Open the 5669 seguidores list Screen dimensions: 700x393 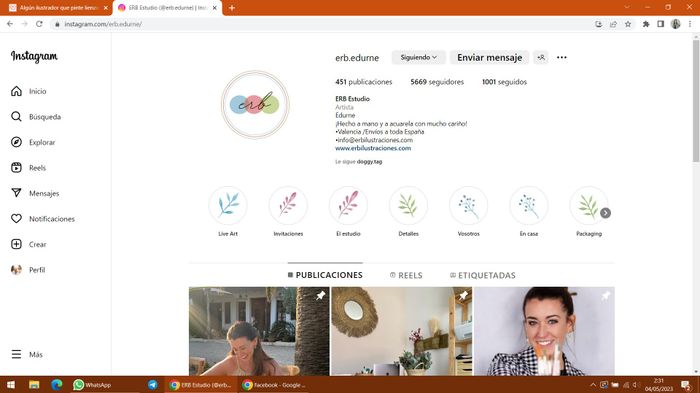click(437, 82)
